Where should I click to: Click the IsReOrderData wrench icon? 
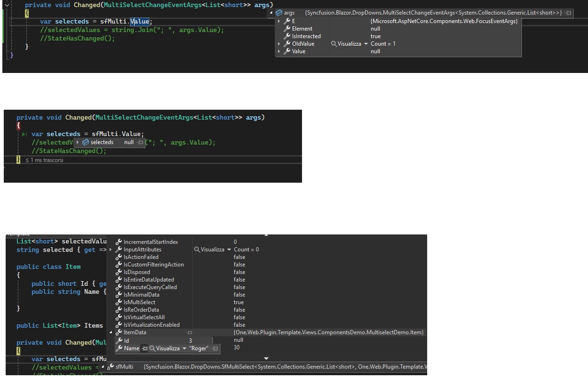click(x=119, y=310)
